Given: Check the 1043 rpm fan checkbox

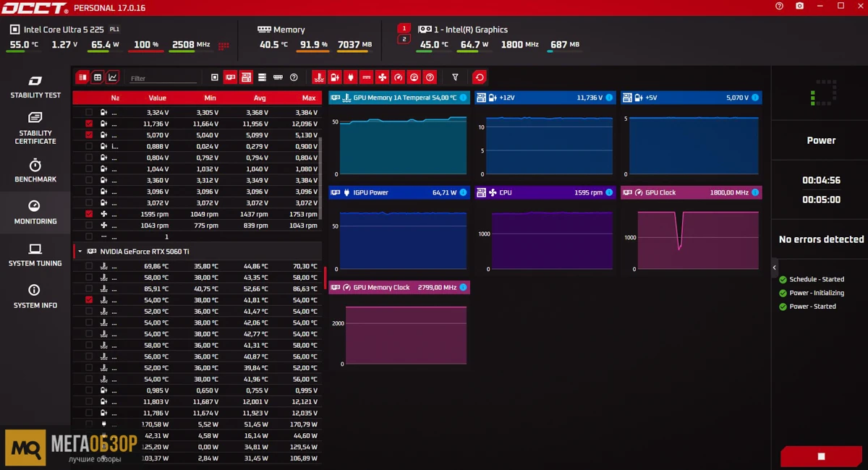Looking at the screenshot, I should pos(89,226).
